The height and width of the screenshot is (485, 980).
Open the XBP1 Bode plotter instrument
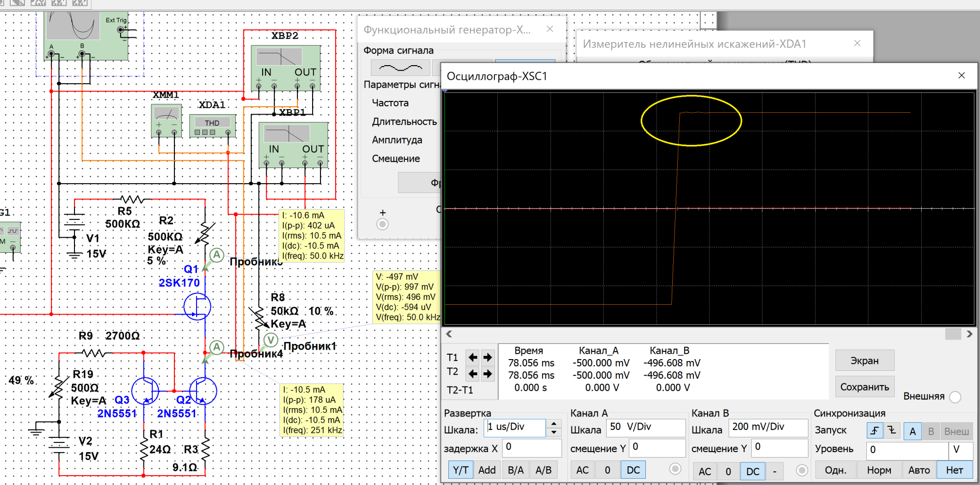click(x=293, y=145)
